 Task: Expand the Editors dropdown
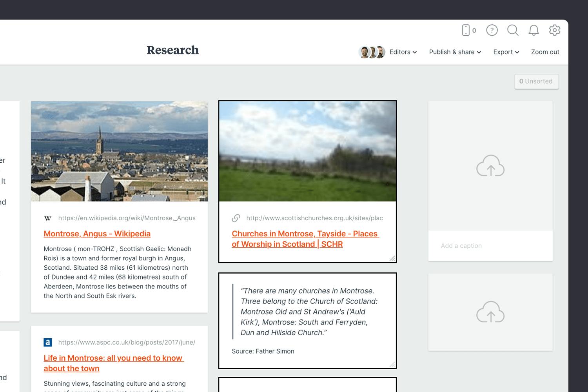403,52
